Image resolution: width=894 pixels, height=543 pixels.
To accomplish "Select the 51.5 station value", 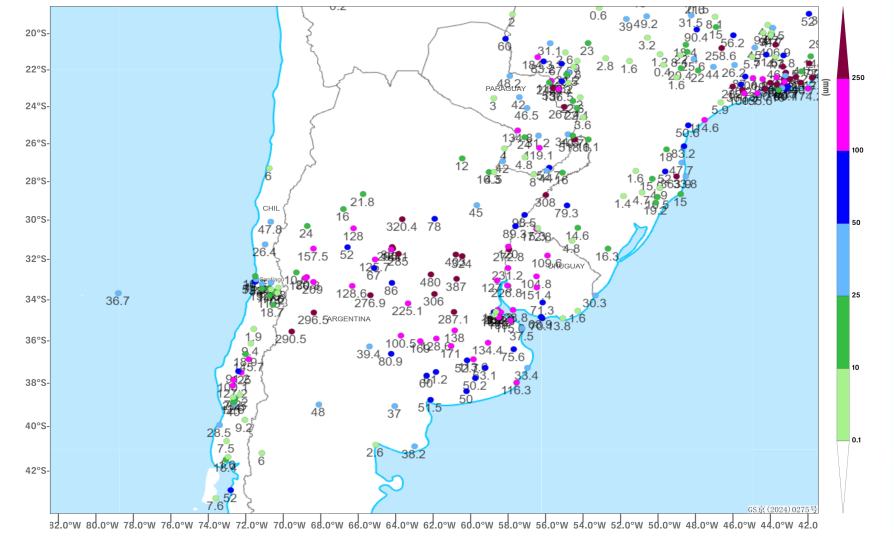I will click(x=429, y=408).
